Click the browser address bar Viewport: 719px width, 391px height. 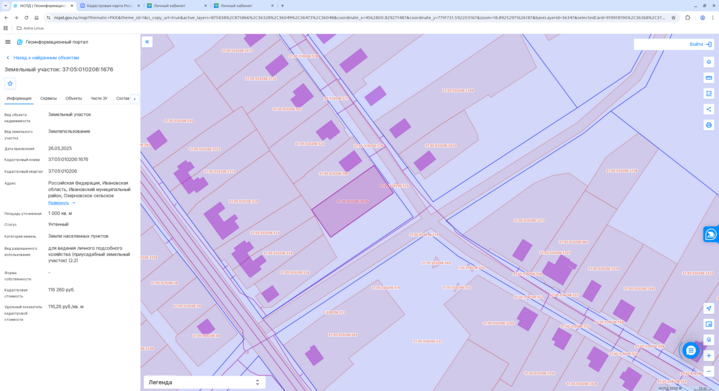tap(359, 18)
